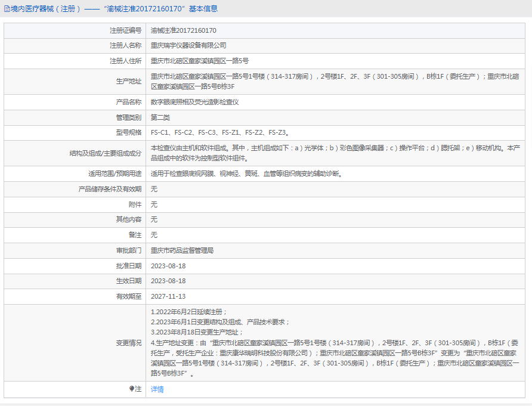This screenshot has height=406, width=532.
Task: Click 无 value in the 附件 row
Action: tap(154, 204)
